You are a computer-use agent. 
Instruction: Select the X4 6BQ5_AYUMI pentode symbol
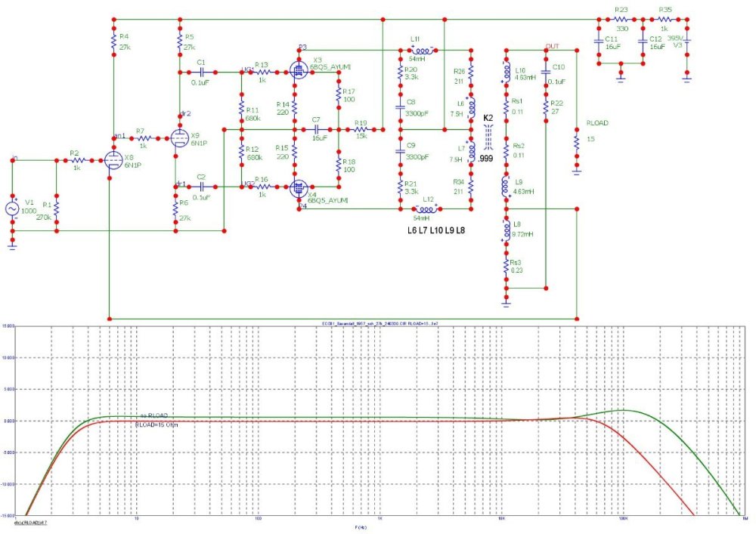298,187
